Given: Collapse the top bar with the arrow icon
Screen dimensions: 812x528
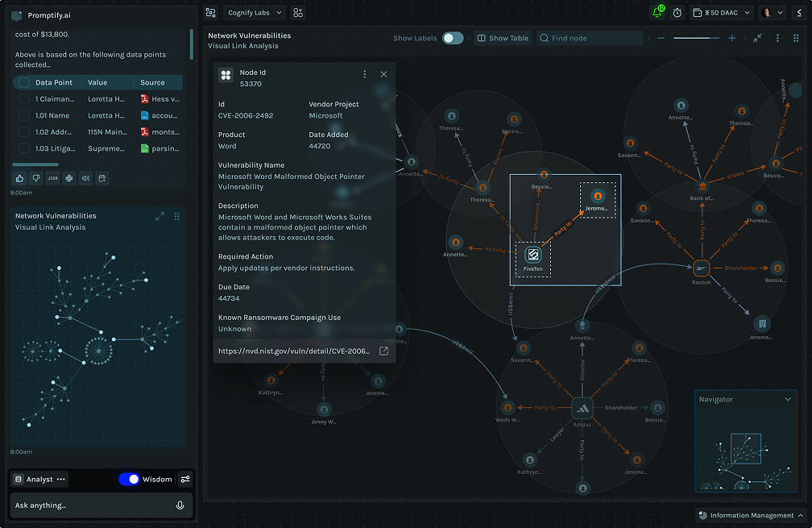Looking at the screenshot, I should tap(800, 13).
